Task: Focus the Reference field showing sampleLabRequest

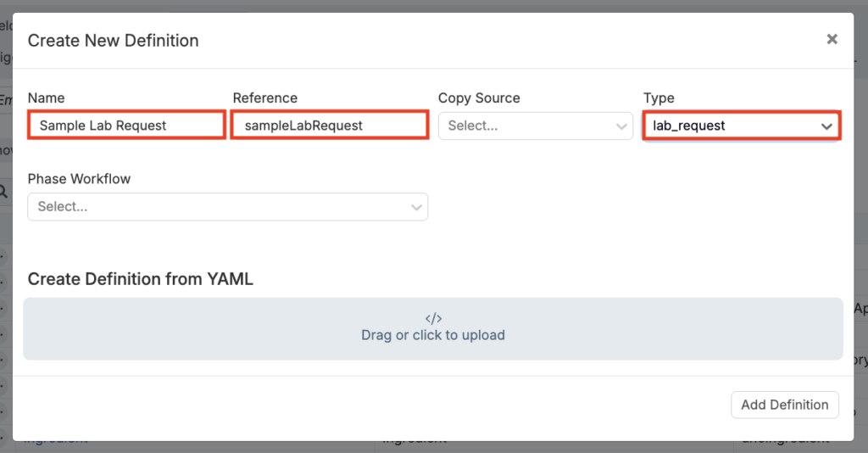Action: coord(329,126)
